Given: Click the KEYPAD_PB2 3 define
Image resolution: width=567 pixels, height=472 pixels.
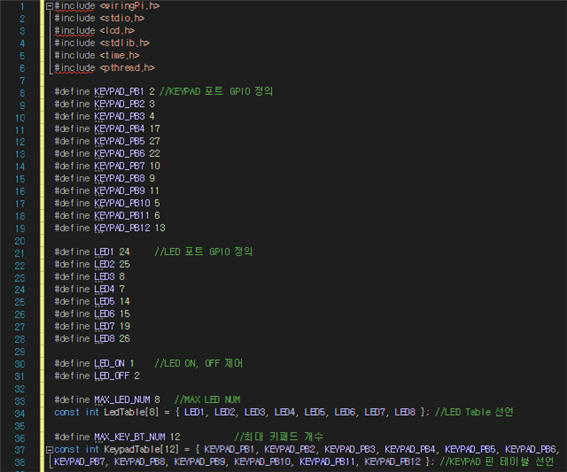Looking at the screenshot, I should point(105,104).
